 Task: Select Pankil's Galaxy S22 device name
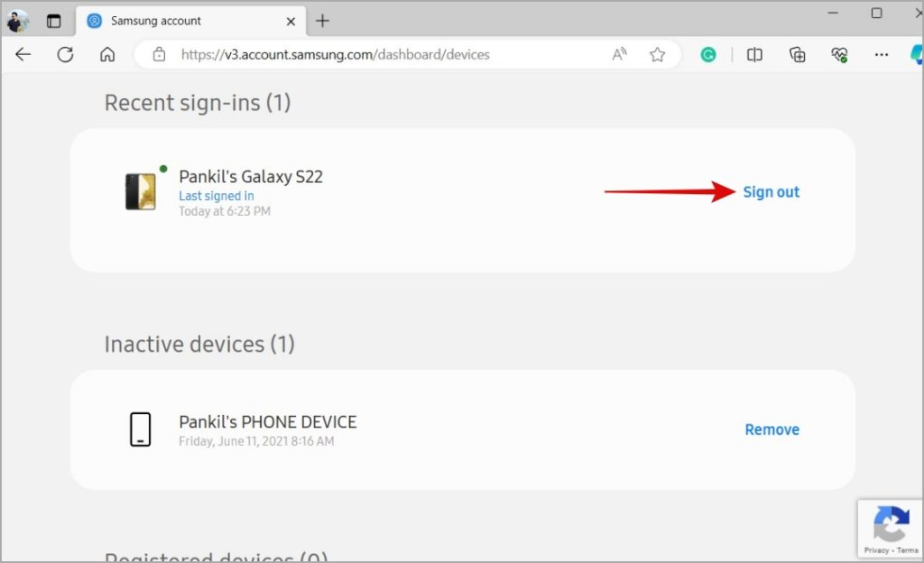click(251, 177)
